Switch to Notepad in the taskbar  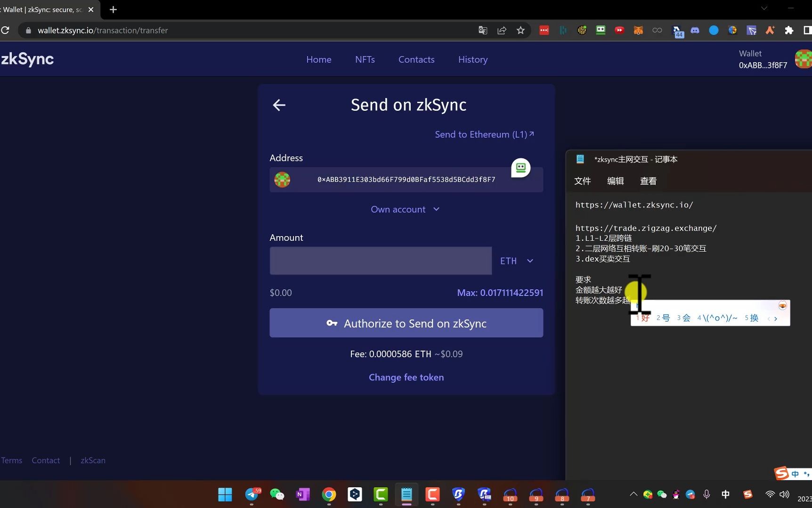coord(406,494)
